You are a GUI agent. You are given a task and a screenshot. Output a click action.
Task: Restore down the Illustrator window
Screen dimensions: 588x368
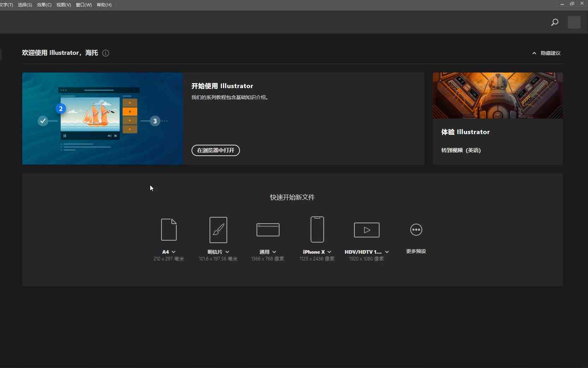pyautogui.click(x=572, y=4)
